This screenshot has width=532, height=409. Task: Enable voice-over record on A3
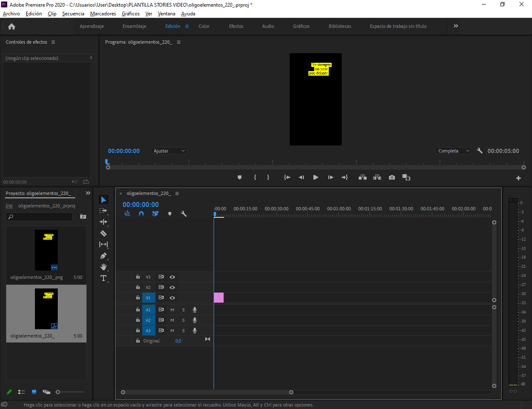click(x=195, y=330)
